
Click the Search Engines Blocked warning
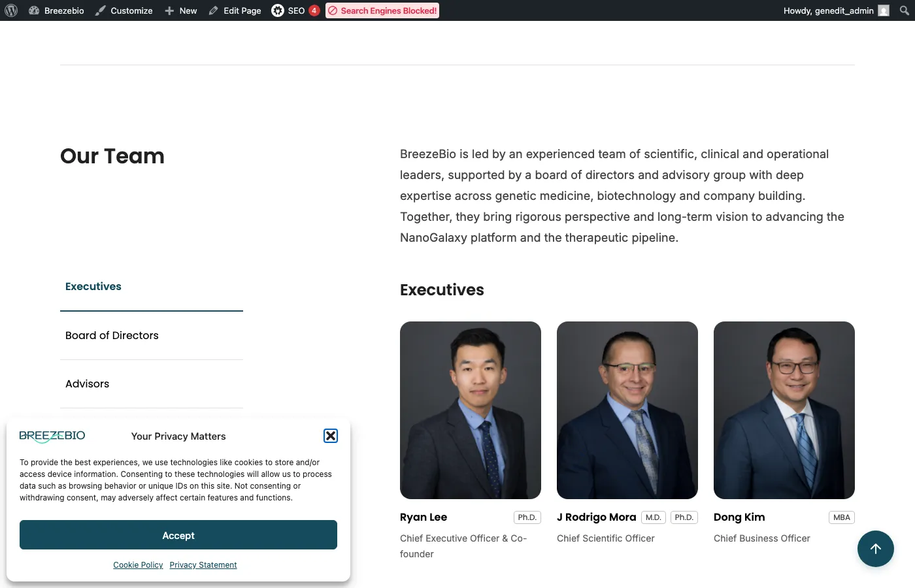[382, 10]
